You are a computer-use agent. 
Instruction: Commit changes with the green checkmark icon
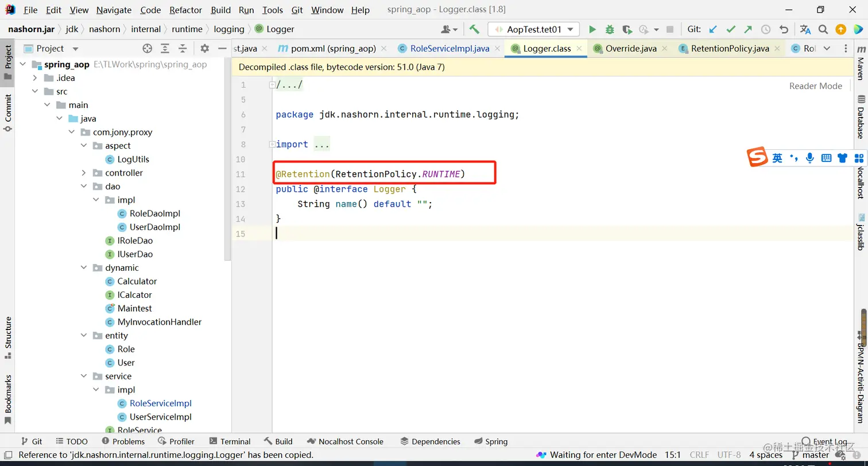point(731,29)
